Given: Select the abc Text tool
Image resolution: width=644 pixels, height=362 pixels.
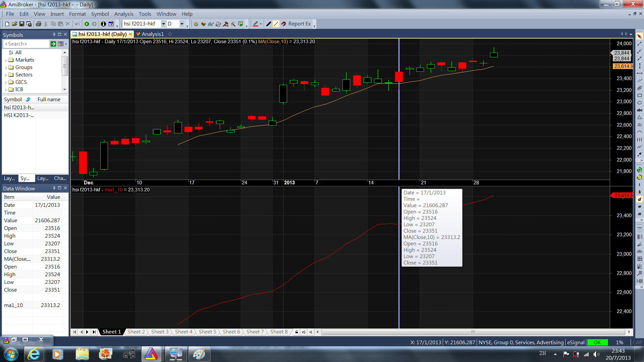Looking at the screenshot, I should pyautogui.click(x=640, y=110).
